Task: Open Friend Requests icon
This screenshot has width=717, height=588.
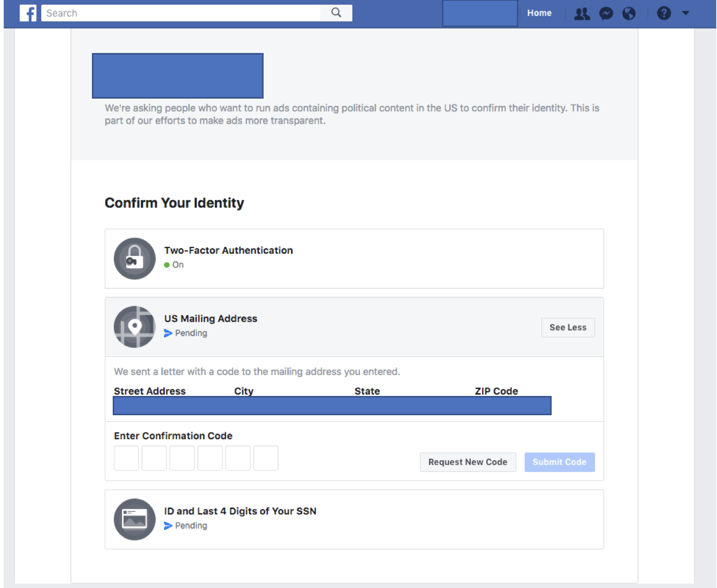Action: coord(582,14)
